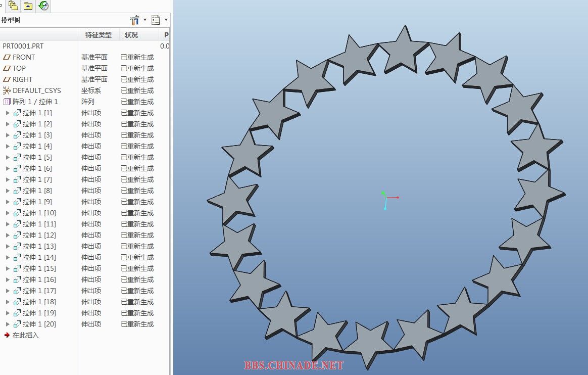The image size is (588, 375).
Task: Switch to the Favorites folder tab
Action: 28,6
